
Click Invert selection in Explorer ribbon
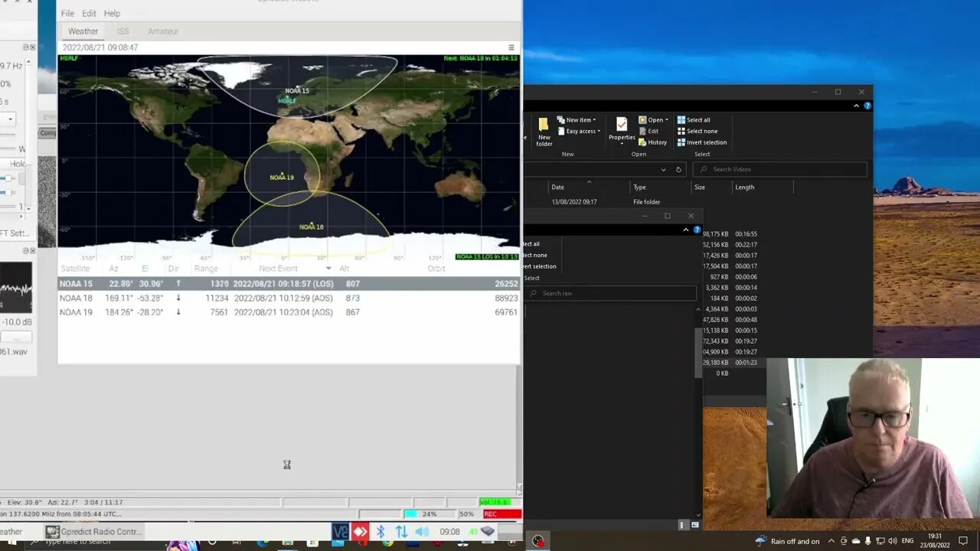click(702, 142)
